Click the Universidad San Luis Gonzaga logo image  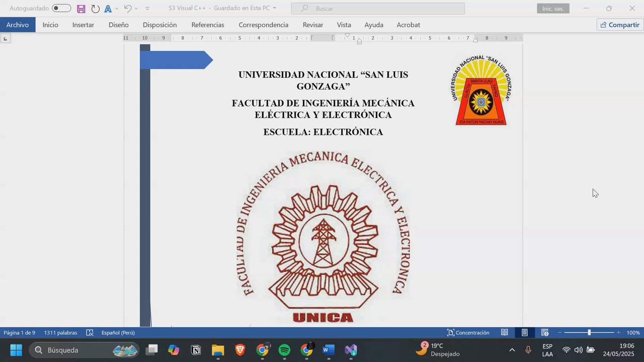click(480, 90)
